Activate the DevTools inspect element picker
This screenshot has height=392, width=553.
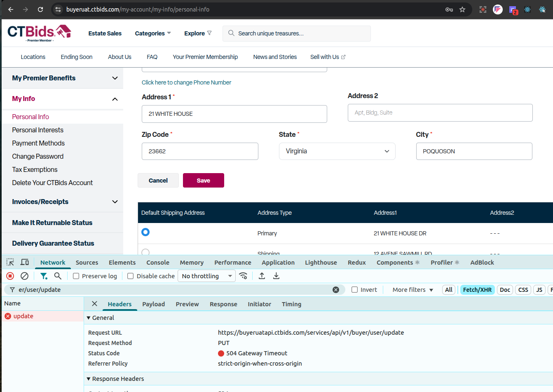click(10, 263)
